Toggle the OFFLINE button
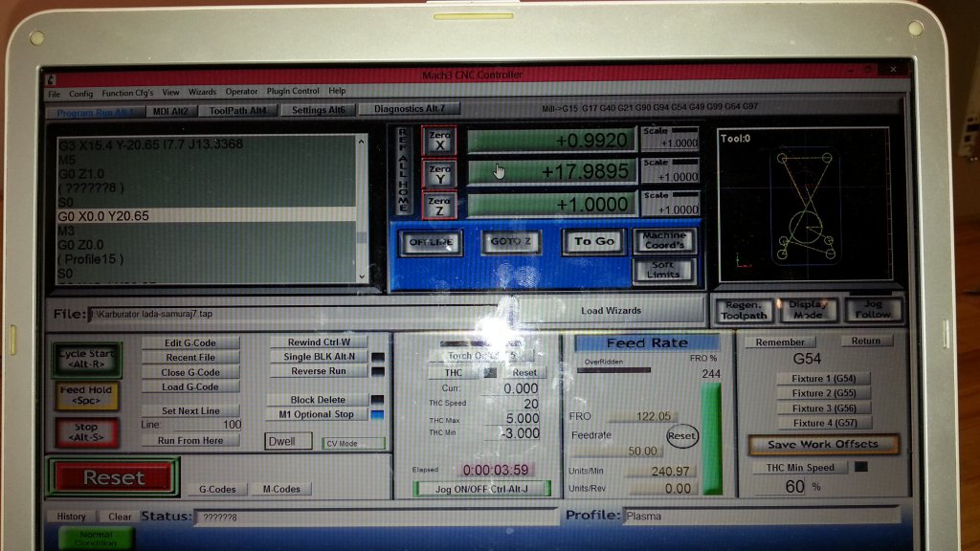Screen dimensions: 980x551 (432, 242)
